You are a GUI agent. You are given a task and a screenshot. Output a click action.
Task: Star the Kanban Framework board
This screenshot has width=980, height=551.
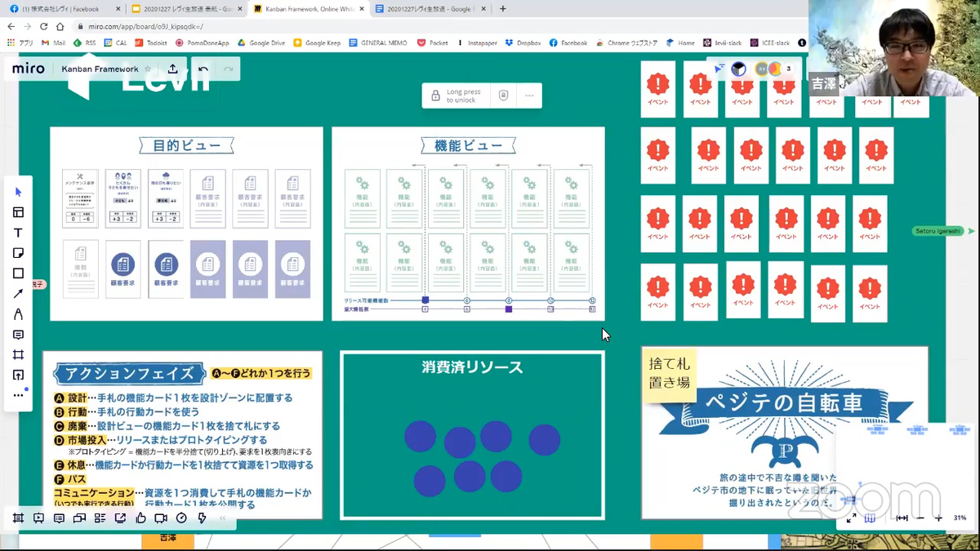[148, 69]
